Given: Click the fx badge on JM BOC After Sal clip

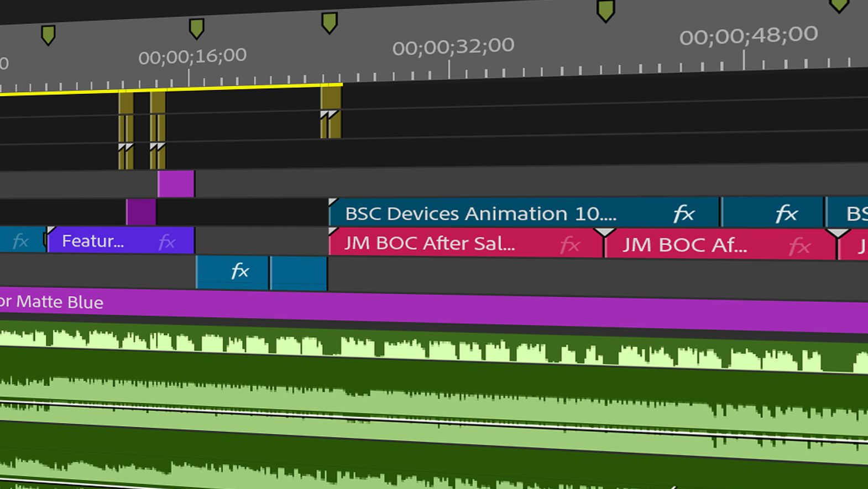Looking at the screenshot, I should (x=570, y=244).
